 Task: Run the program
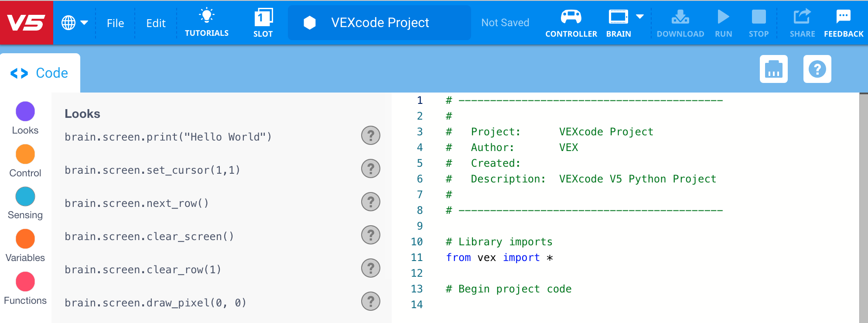point(723,23)
